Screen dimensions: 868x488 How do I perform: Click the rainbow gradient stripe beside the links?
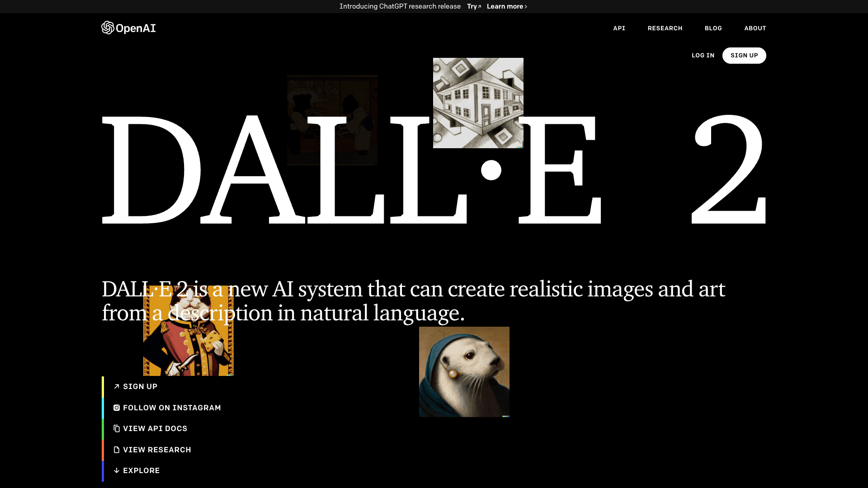coord(103,428)
